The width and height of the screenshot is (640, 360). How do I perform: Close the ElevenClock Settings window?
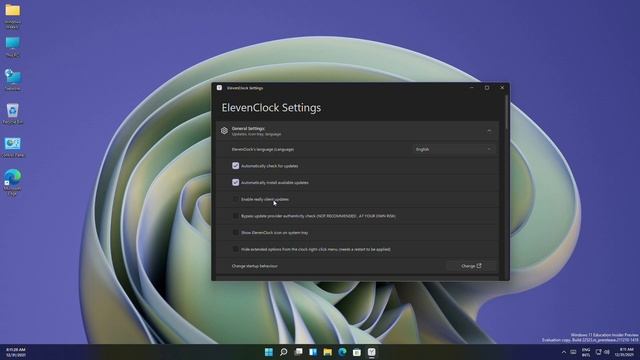(502, 88)
